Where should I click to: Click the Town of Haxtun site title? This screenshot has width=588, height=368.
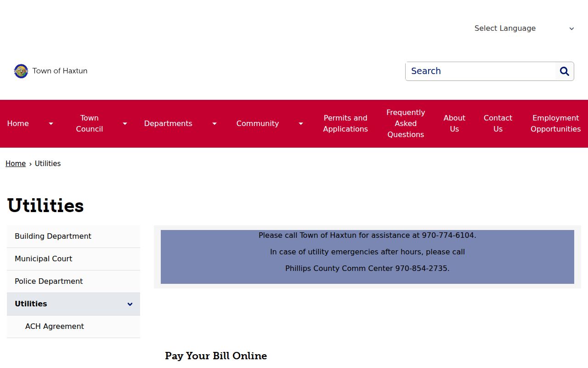pyautogui.click(x=60, y=71)
